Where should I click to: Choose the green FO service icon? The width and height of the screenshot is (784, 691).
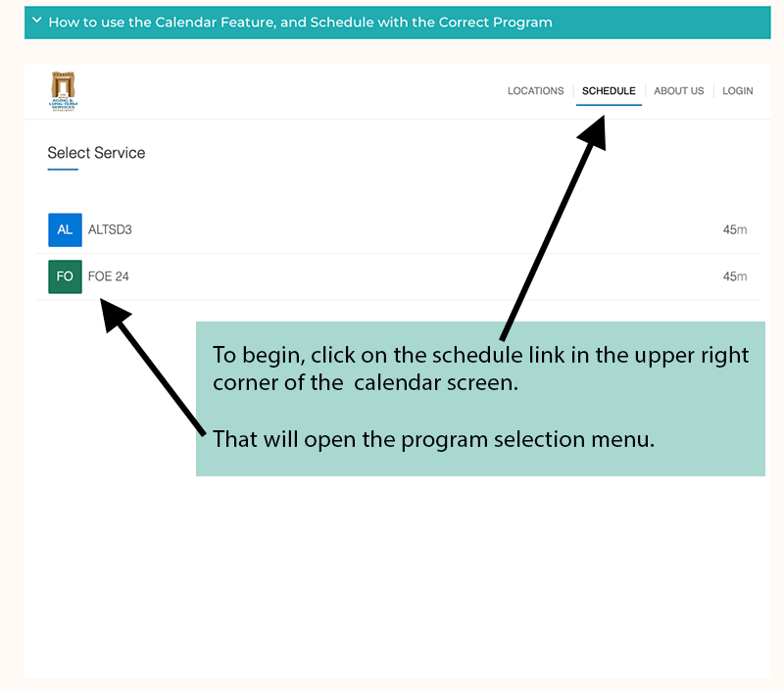[65, 276]
